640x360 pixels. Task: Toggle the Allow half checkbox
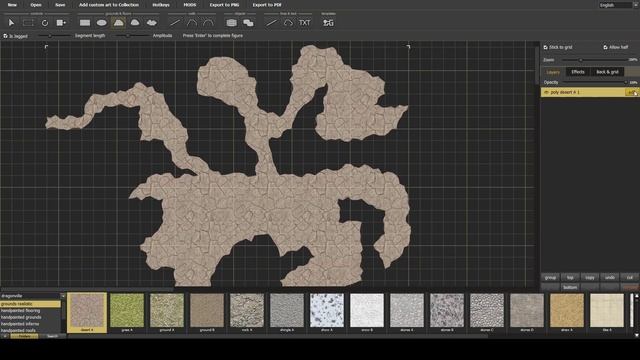605,47
